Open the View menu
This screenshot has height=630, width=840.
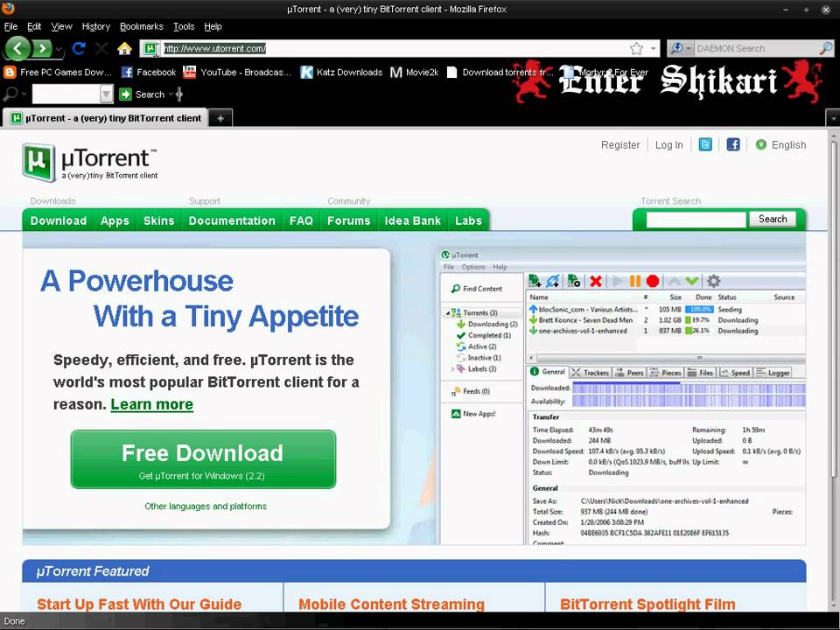(61, 26)
